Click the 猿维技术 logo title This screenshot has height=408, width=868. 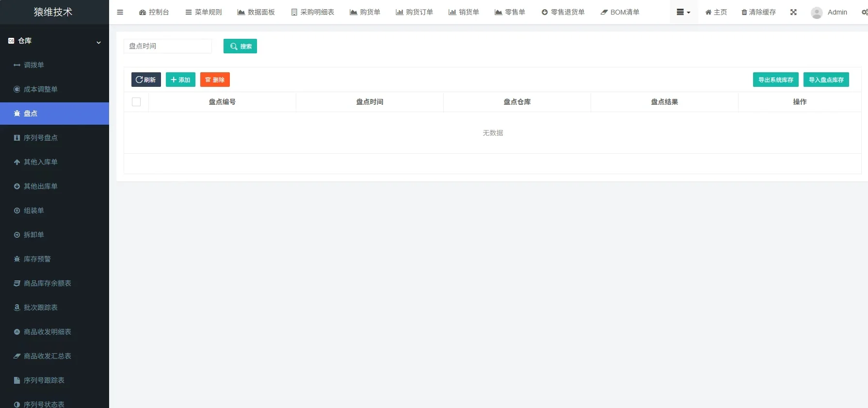click(x=53, y=12)
